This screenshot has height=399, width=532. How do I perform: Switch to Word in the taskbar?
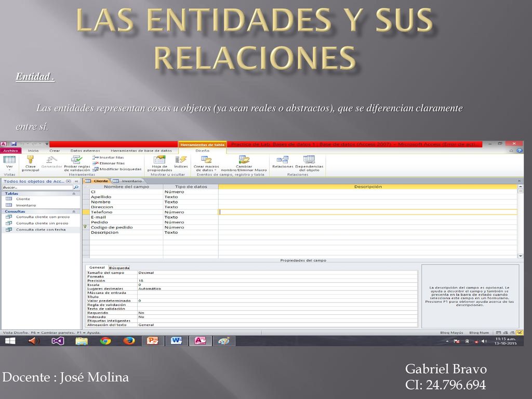(177, 341)
